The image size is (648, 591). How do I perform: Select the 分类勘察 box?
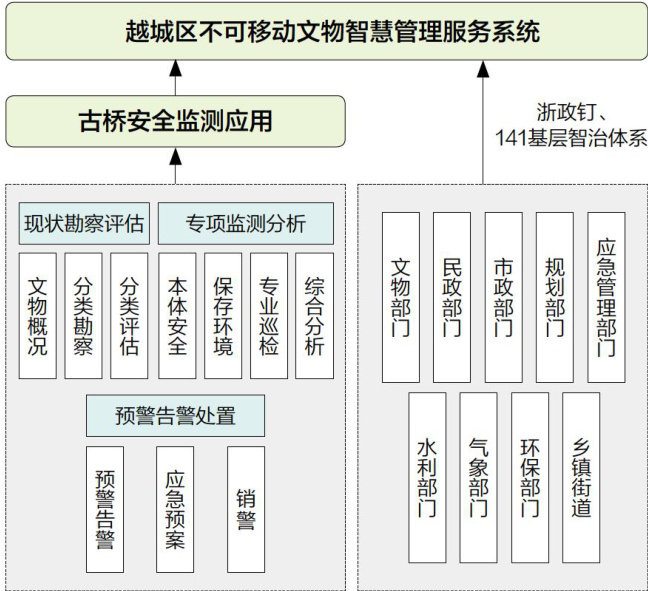click(x=83, y=316)
